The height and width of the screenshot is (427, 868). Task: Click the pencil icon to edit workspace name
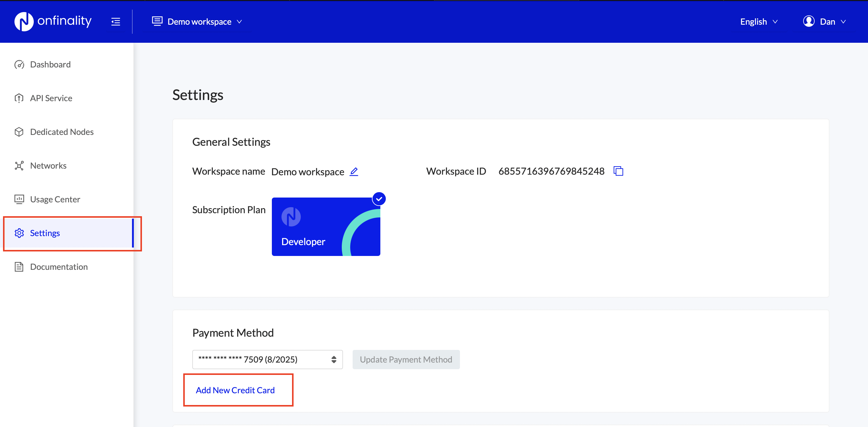click(x=354, y=171)
